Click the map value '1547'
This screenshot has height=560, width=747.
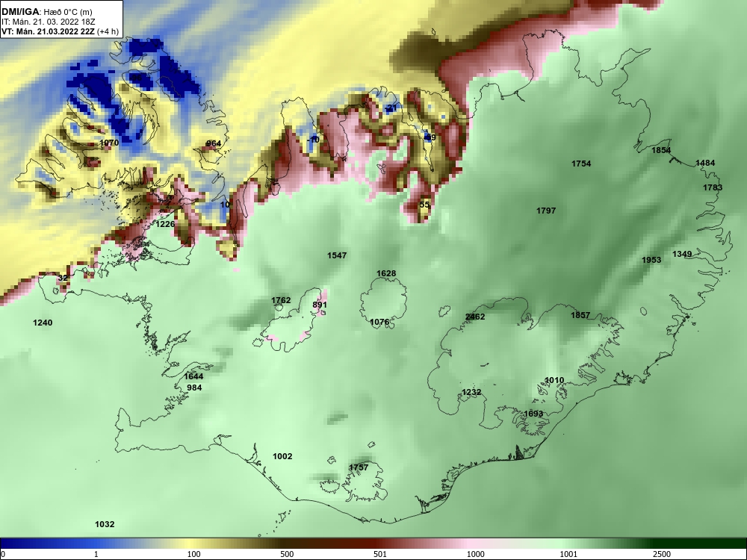[x=337, y=255]
